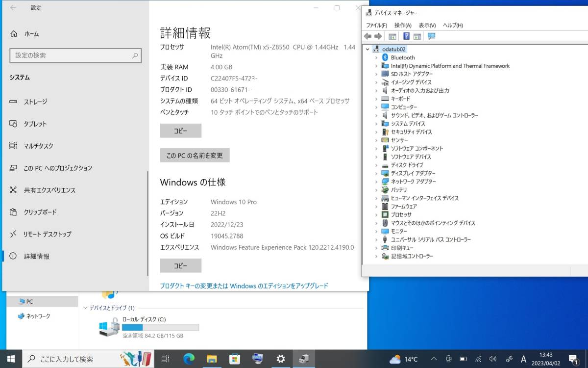Expand the SD ホスト アダプター node
Screen dimensions: 588x368
pyautogui.click(x=376, y=74)
